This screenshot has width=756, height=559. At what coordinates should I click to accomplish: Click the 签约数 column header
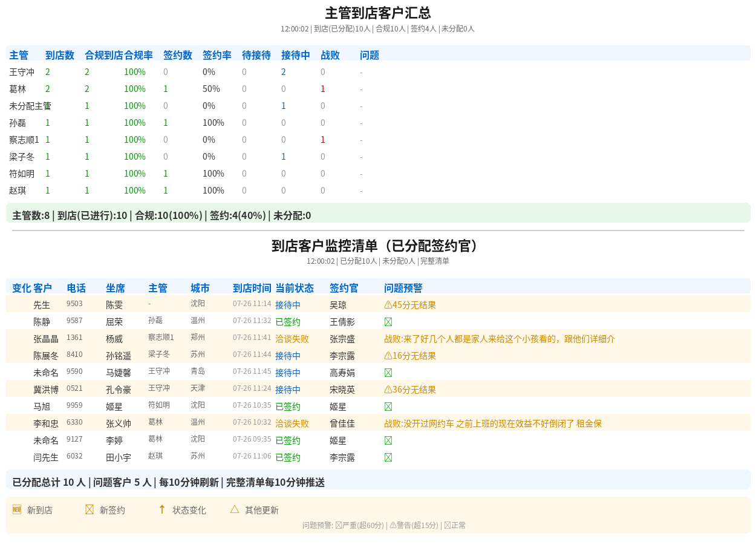point(178,55)
